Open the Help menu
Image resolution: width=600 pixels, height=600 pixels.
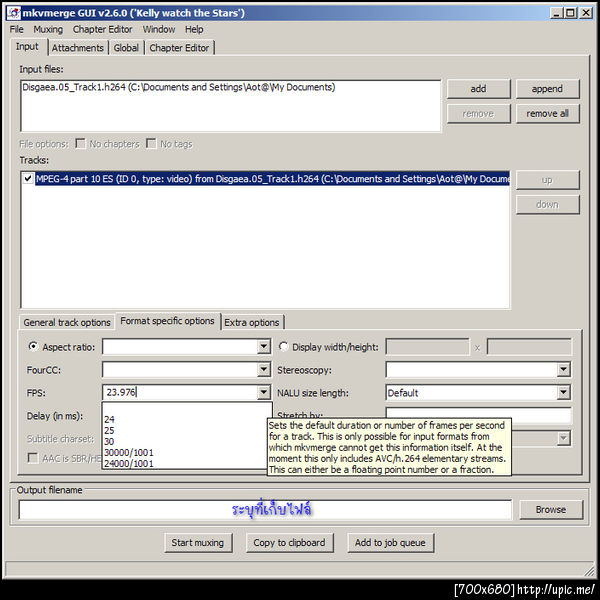coord(194,29)
